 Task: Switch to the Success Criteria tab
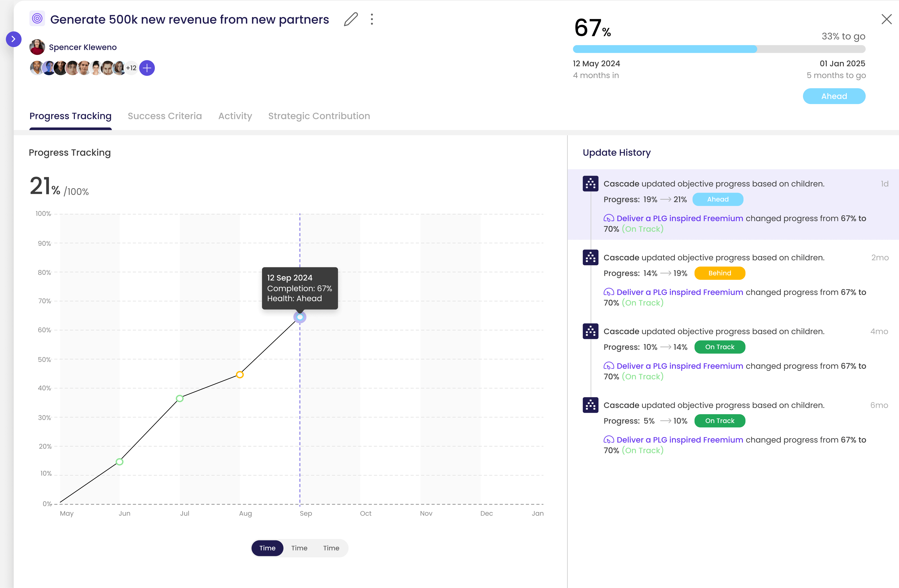click(165, 116)
